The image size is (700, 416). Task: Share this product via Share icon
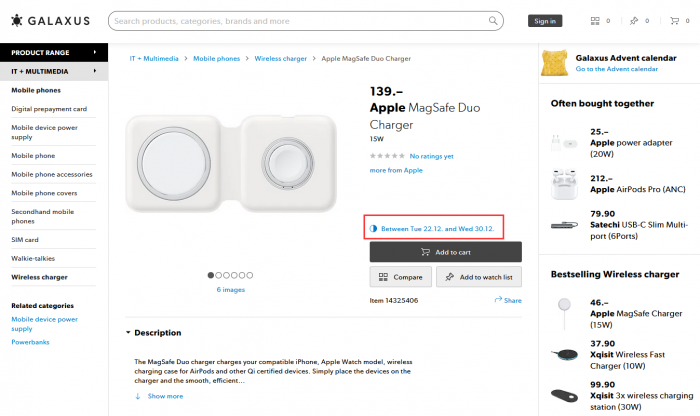point(508,300)
